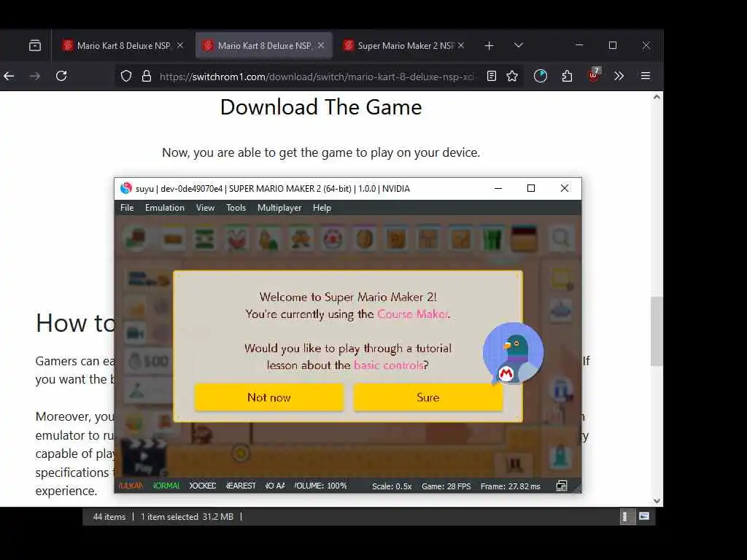Click Game: 28 FPS status text
The image size is (747, 560).
pyautogui.click(x=446, y=486)
